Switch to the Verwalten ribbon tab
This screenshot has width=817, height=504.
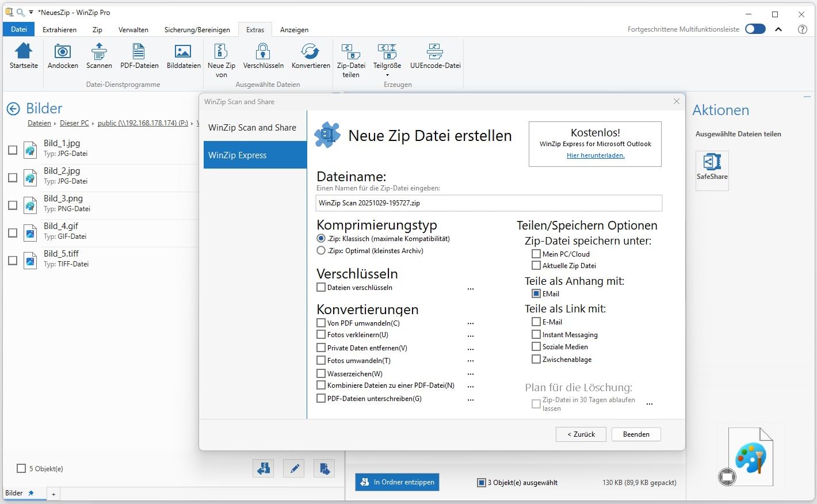point(133,29)
